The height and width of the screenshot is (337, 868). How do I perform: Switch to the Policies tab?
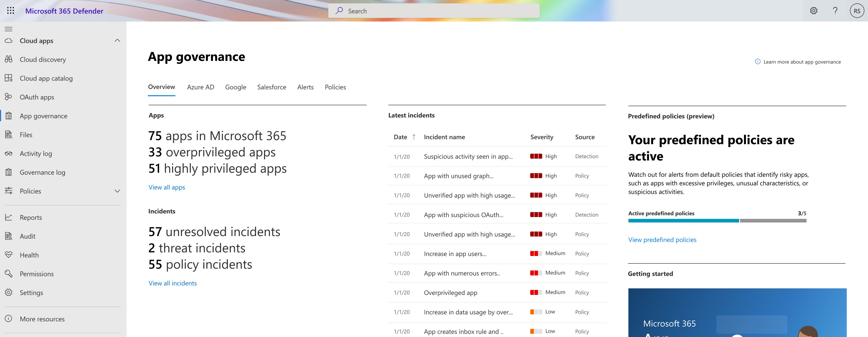(x=335, y=87)
